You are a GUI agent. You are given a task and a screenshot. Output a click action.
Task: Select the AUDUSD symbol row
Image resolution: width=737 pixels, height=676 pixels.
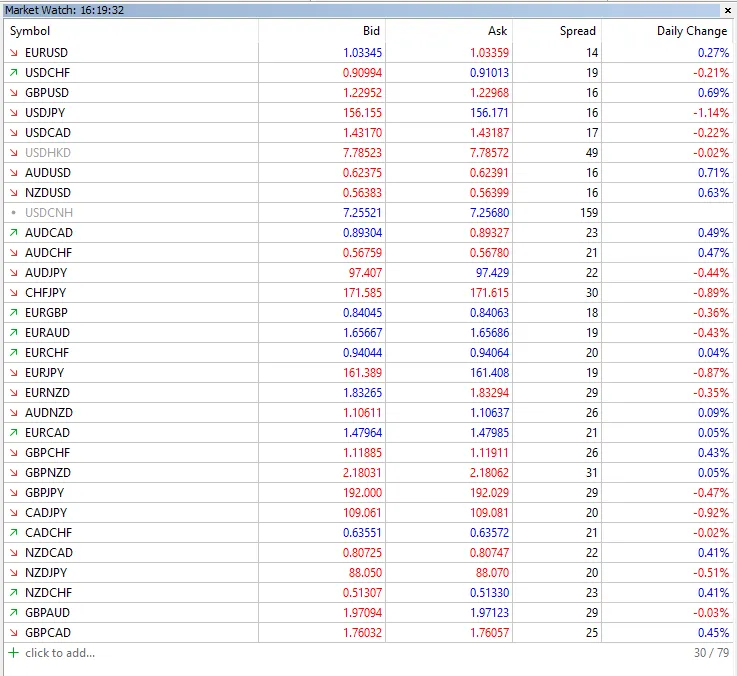pos(47,173)
